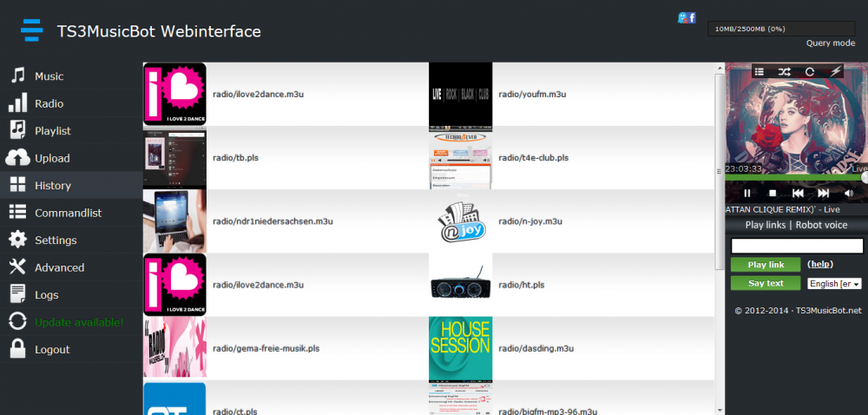Pause the current playback
Image resolution: width=868 pixels, height=415 pixels.
747,193
